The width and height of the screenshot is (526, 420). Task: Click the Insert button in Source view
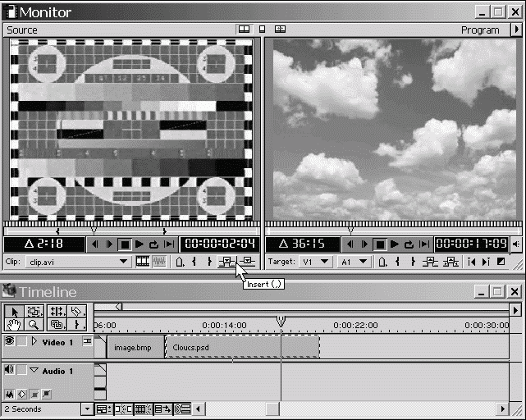click(x=227, y=262)
